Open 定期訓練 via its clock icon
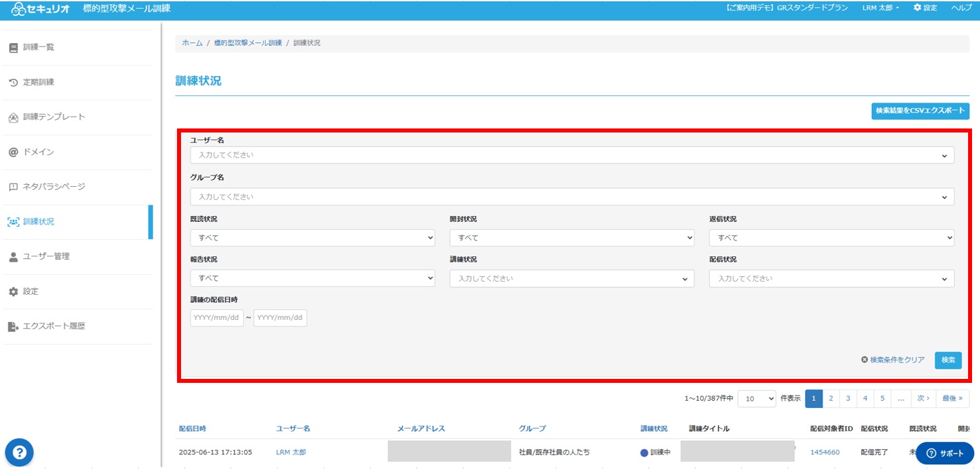Screen dimensions: 980x469 tap(13, 83)
